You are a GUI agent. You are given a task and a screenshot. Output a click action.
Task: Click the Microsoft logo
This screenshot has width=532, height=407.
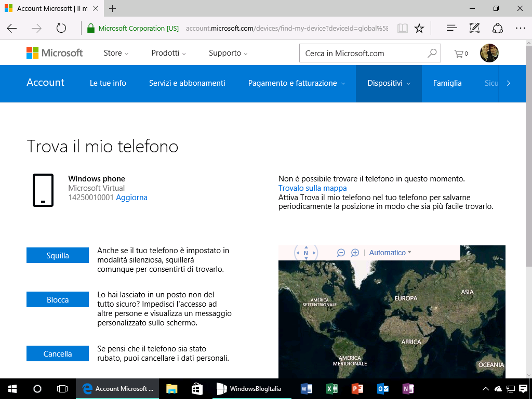click(x=55, y=53)
